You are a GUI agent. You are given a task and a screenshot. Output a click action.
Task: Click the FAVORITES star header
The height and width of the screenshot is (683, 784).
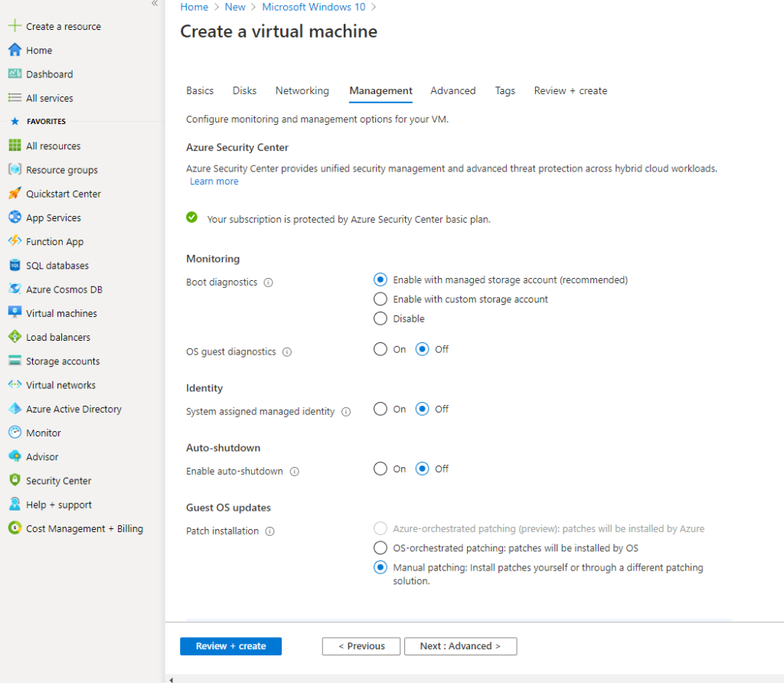(x=15, y=121)
